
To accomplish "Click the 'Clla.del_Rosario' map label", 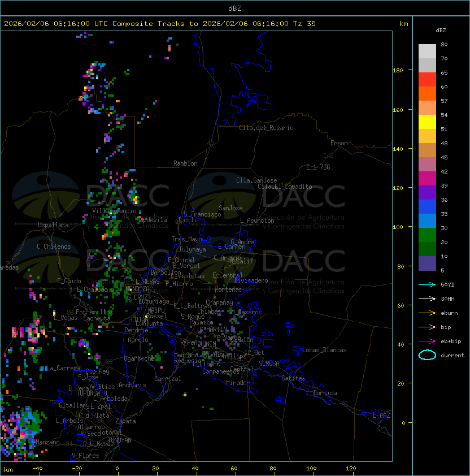I will click(x=266, y=128).
